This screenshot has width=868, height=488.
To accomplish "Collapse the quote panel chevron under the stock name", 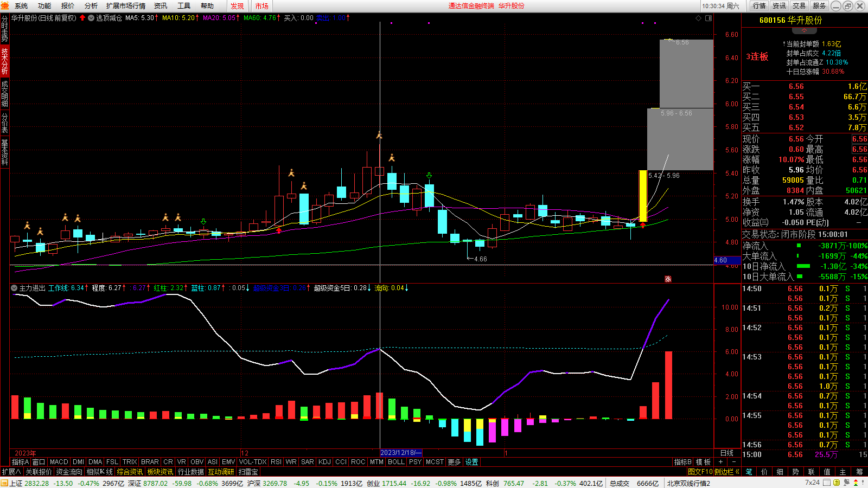I will pyautogui.click(x=805, y=31).
